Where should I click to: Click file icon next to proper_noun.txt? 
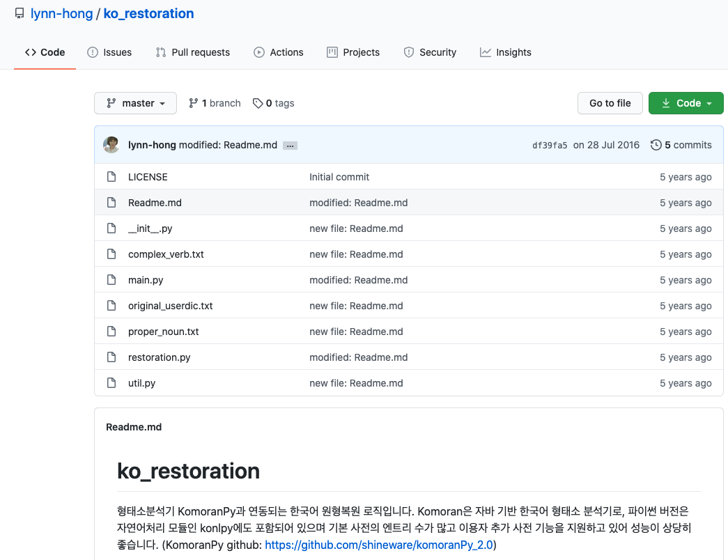coord(111,331)
